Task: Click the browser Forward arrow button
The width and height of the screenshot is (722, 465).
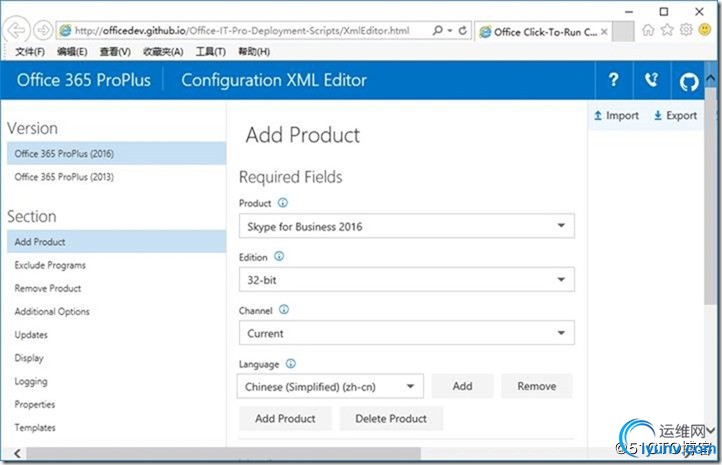Action: pyautogui.click(x=43, y=31)
